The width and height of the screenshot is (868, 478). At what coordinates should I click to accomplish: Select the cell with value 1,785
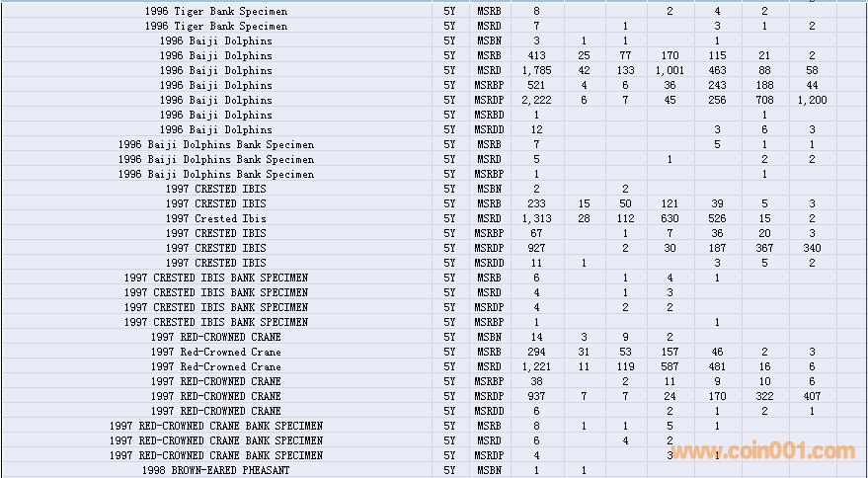[536, 70]
